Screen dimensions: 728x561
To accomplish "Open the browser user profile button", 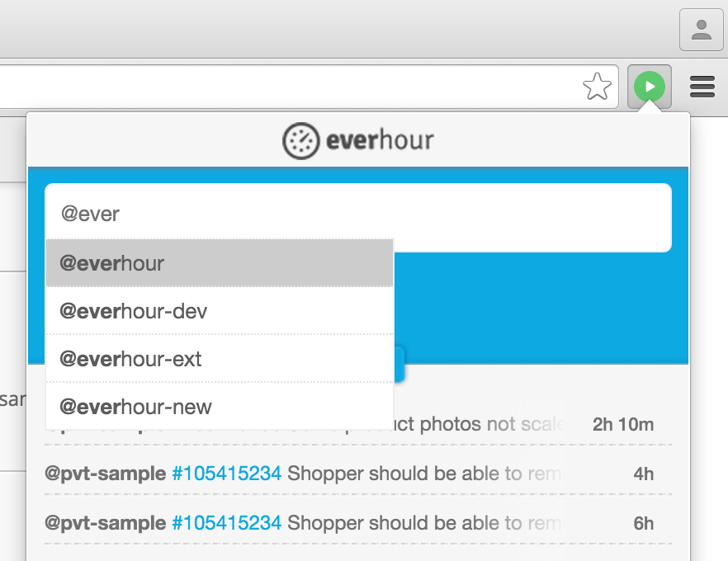I will [x=701, y=29].
